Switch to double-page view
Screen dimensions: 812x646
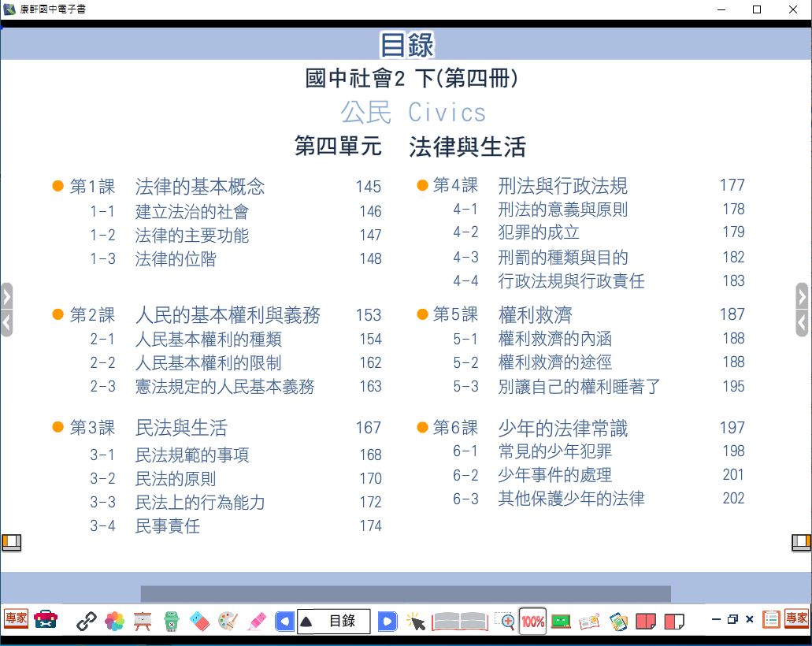(646, 621)
